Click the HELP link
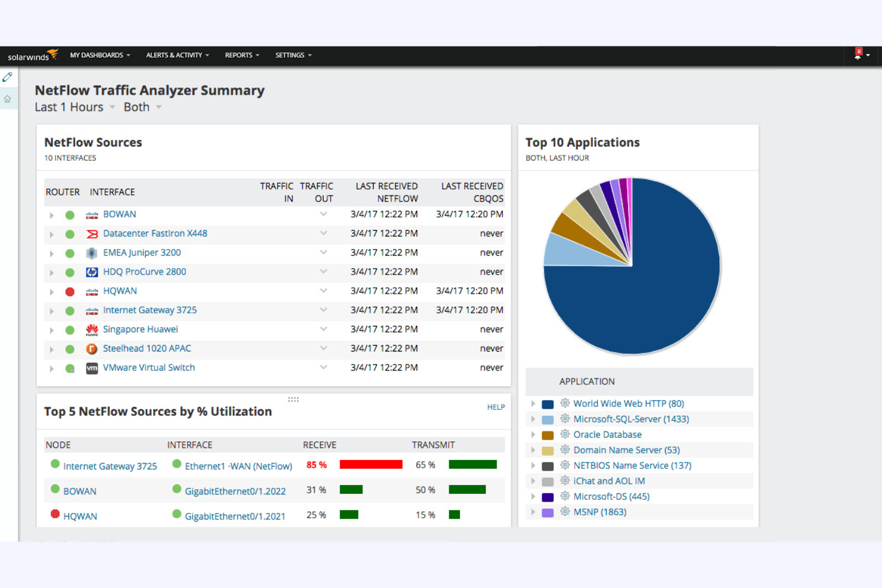The width and height of the screenshot is (882, 588). tap(496, 407)
